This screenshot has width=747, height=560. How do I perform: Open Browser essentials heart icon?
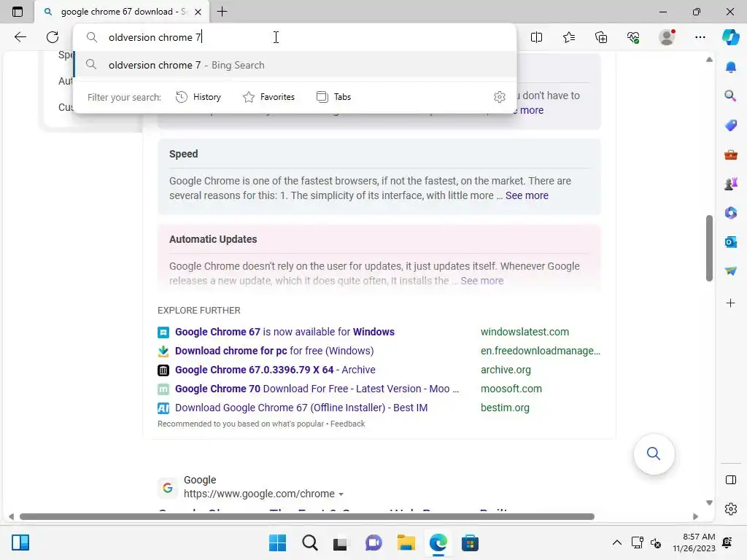(x=633, y=37)
